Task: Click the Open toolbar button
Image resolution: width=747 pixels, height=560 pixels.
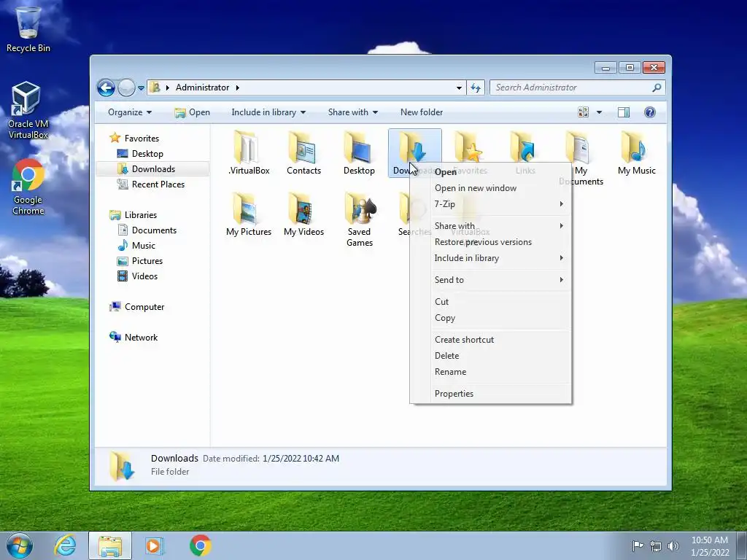Action: tap(192, 112)
